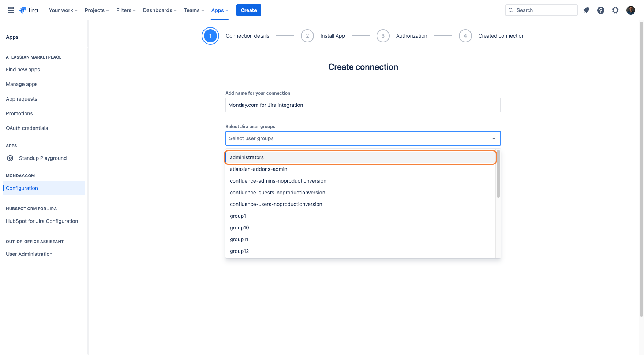Expand the Filters menu
The image size is (644, 355).
(x=126, y=10)
